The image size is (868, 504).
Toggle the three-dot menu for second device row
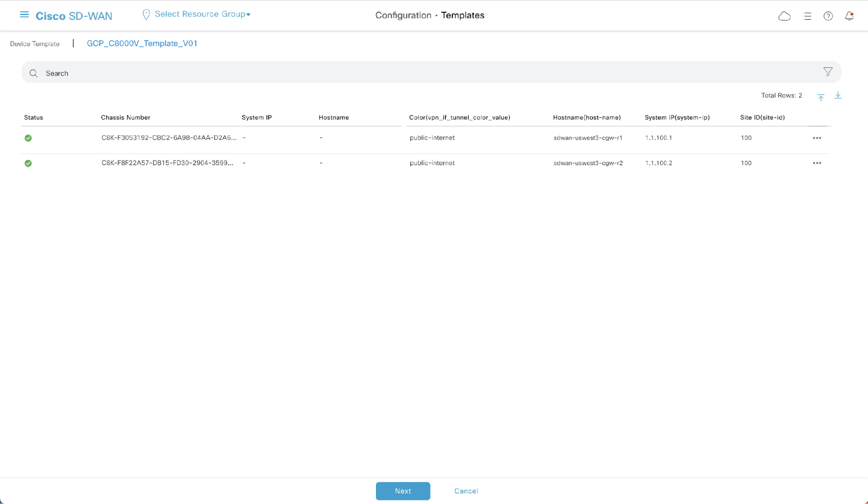point(817,162)
